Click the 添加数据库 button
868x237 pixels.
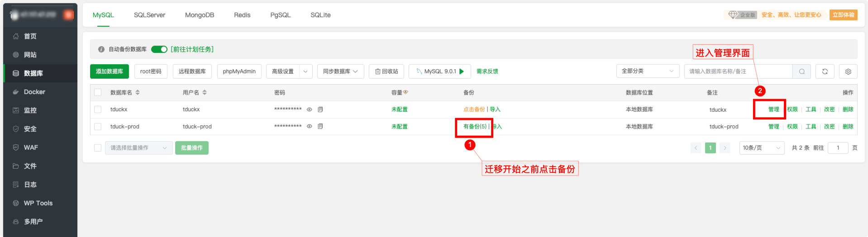click(x=110, y=71)
